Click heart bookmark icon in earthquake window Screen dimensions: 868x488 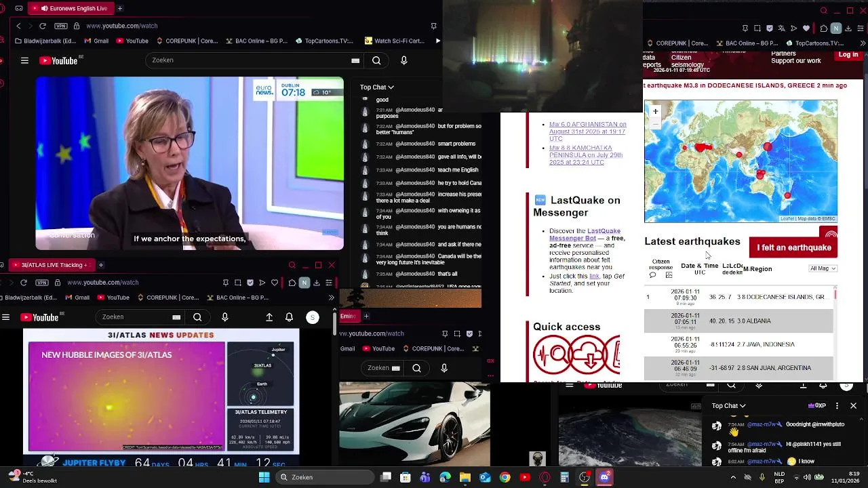click(x=806, y=28)
